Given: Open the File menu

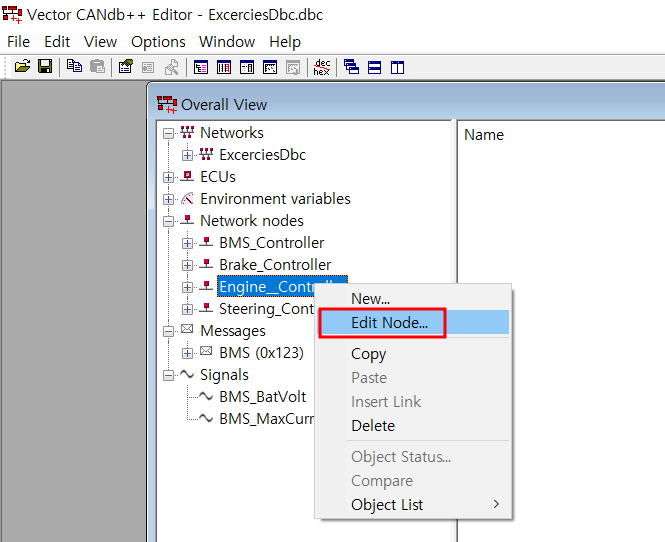Looking at the screenshot, I should click(19, 42).
